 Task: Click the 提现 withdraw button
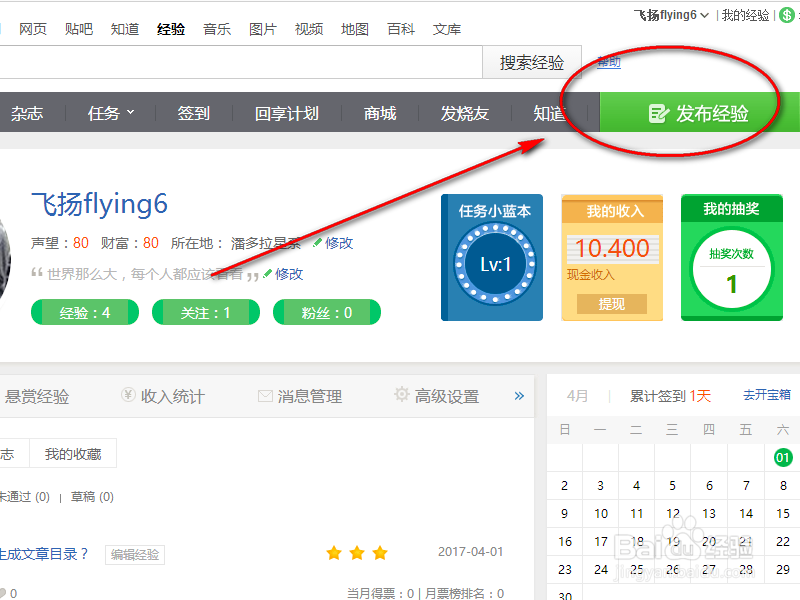(x=612, y=304)
